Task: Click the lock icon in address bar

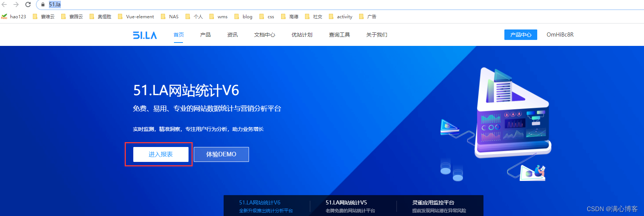Action: point(43,4)
